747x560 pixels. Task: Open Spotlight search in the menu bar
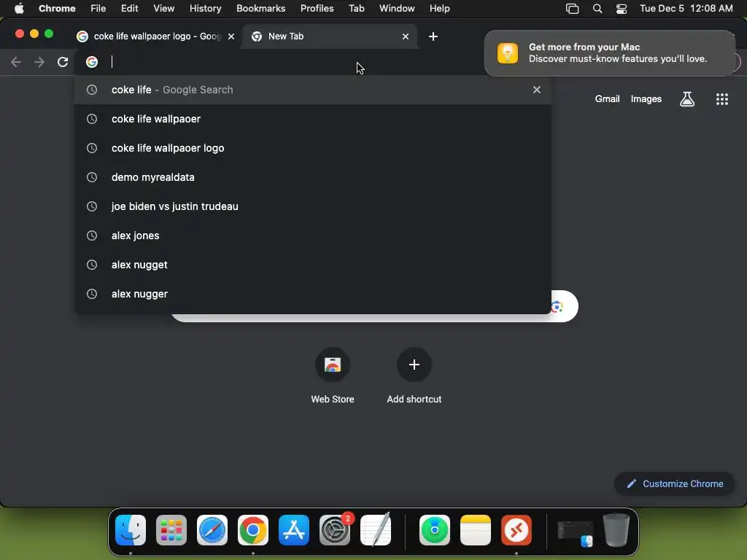tap(597, 9)
